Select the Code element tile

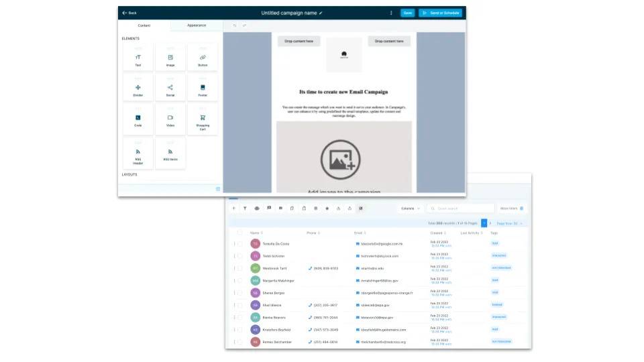tap(138, 119)
